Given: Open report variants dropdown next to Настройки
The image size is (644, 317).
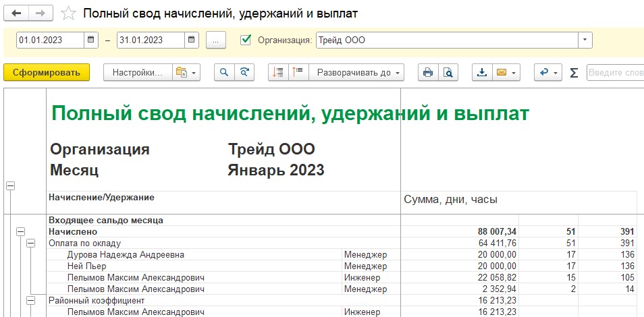Looking at the screenshot, I should tap(186, 73).
